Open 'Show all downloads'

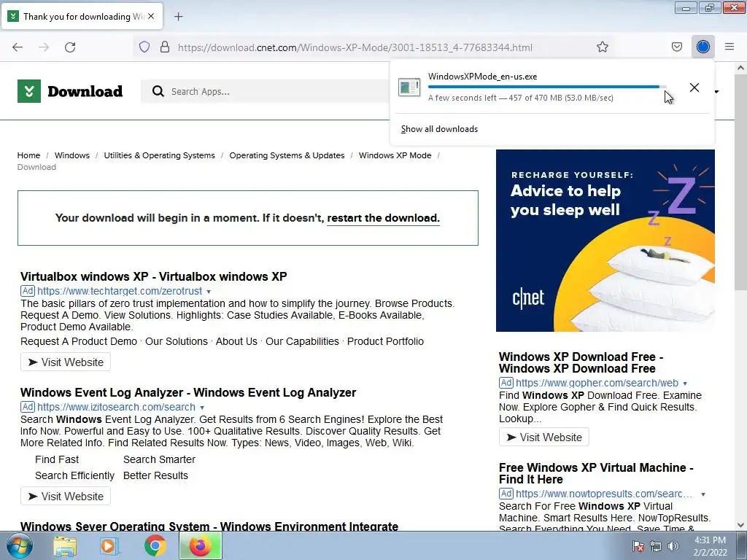pos(439,129)
